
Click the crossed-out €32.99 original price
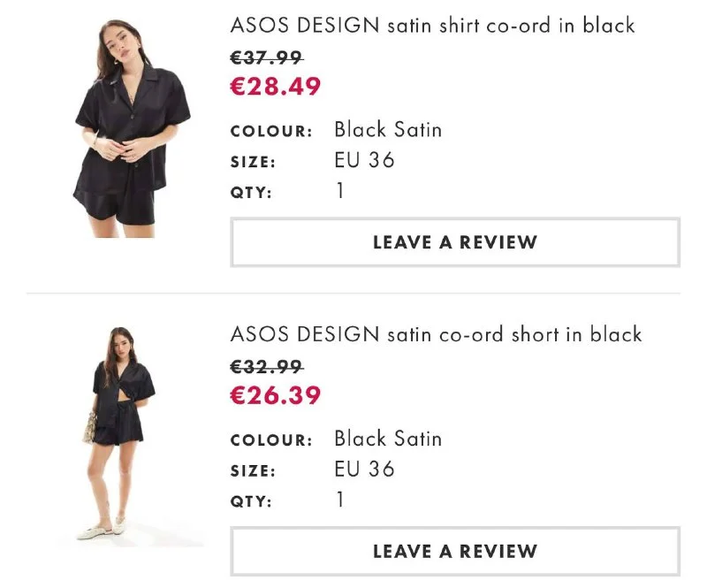coord(267,367)
